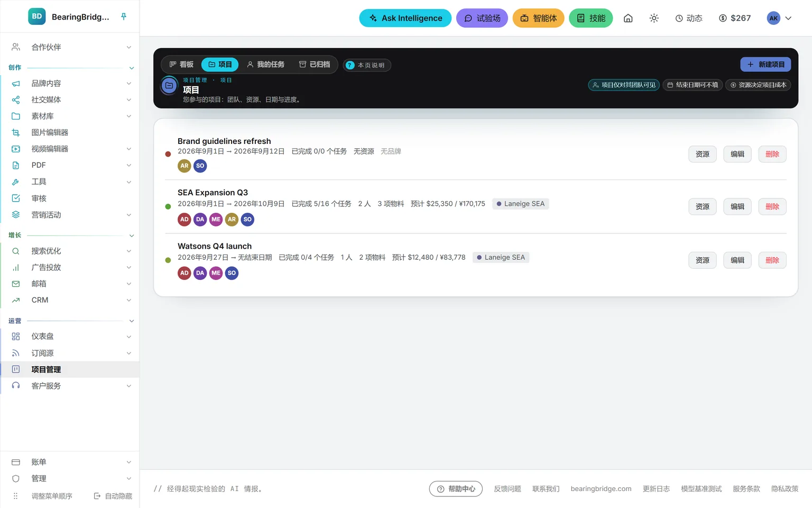Click the PDF document icon
Viewport: 812px width, 508px height.
(16, 165)
